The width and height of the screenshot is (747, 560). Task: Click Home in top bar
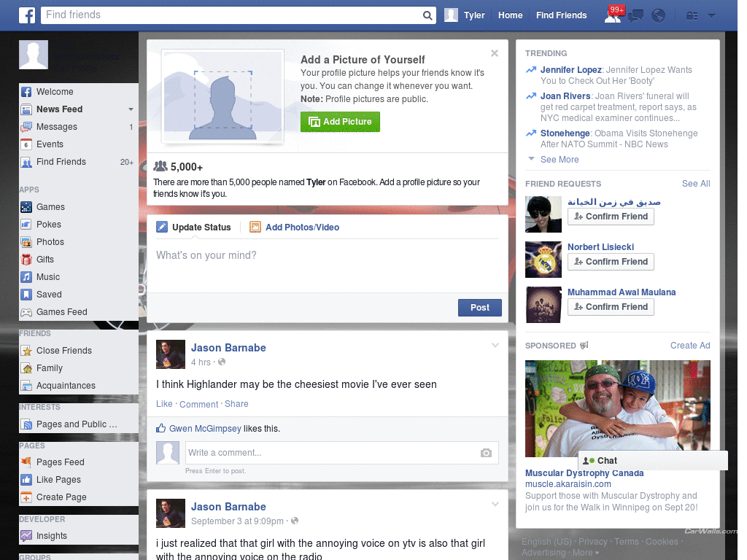point(510,15)
